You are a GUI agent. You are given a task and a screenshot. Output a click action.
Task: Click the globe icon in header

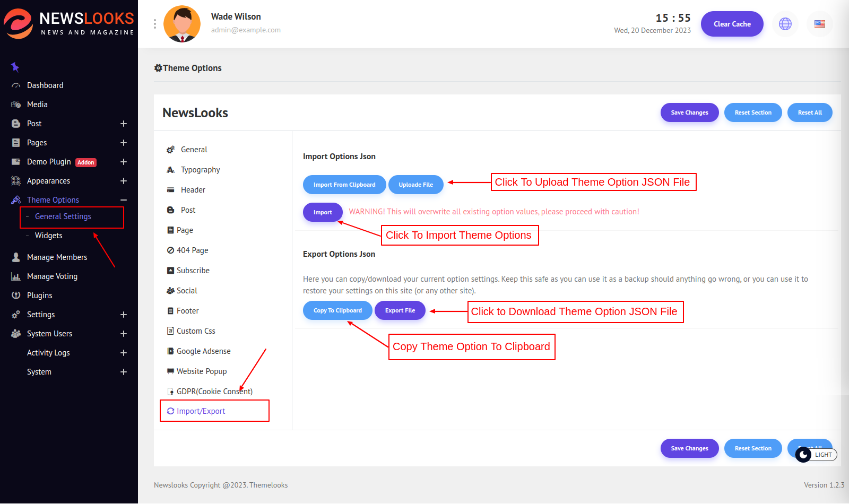(785, 24)
